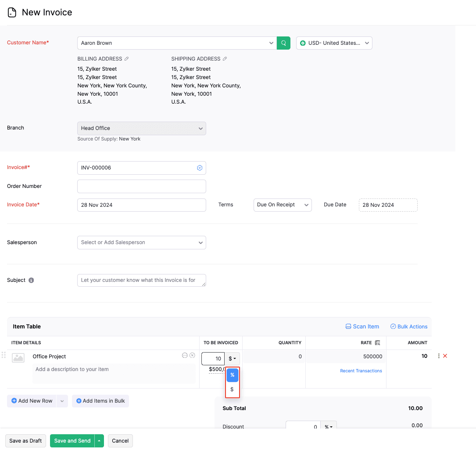Open the Recent Transactions link
476x454 pixels.
point(361,371)
